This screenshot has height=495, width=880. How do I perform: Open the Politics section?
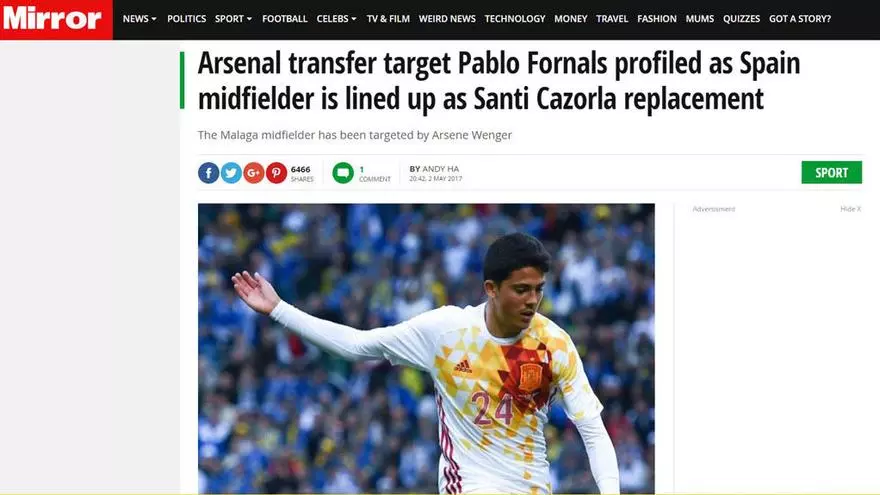tap(186, 19)
